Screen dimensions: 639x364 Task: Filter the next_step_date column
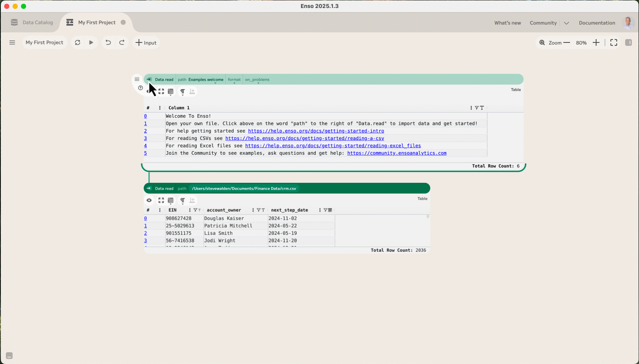(x=325, y=210)
